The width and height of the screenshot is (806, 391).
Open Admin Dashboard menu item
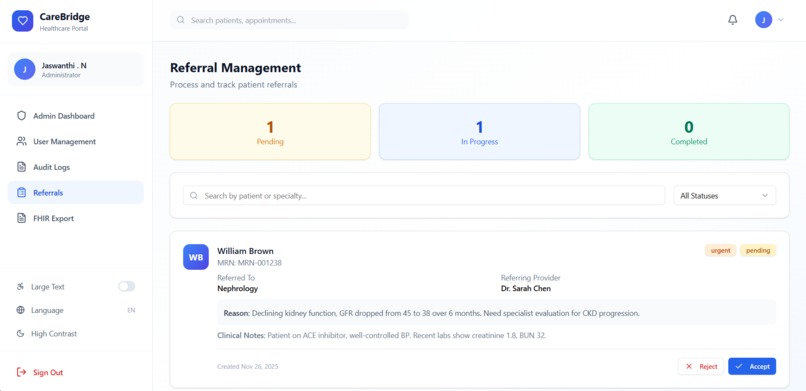pyautogui.click(x=76, y=116)
